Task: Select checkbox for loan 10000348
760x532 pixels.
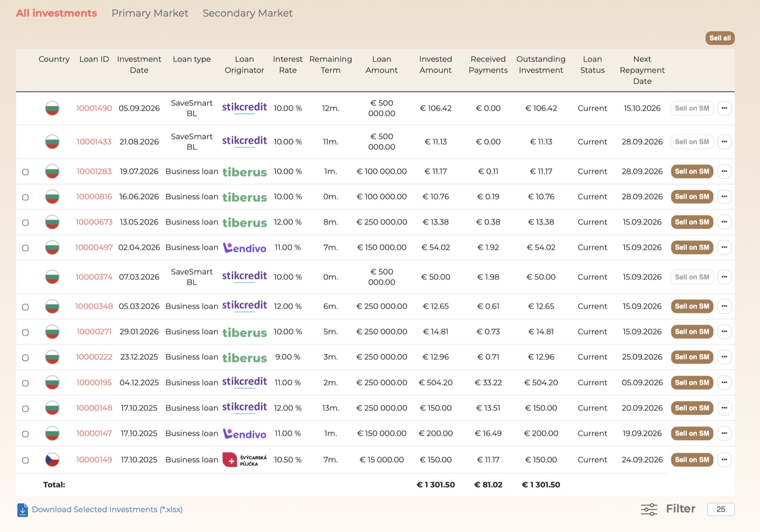Action: pyautogui.click(x=26, y=307)
